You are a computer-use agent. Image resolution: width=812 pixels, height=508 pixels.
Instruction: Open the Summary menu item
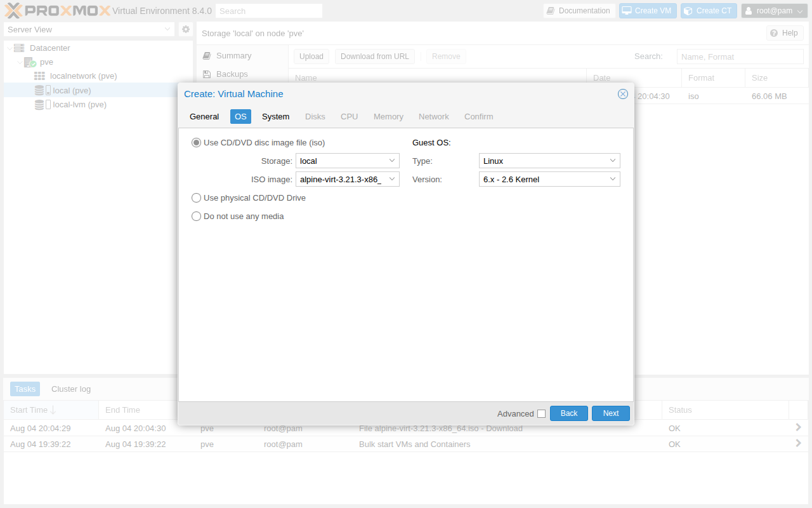[241, 56]
